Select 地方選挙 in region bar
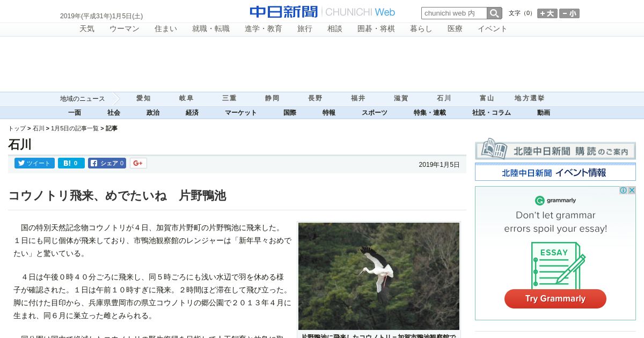The image size is (644, 338). [530, 99]
